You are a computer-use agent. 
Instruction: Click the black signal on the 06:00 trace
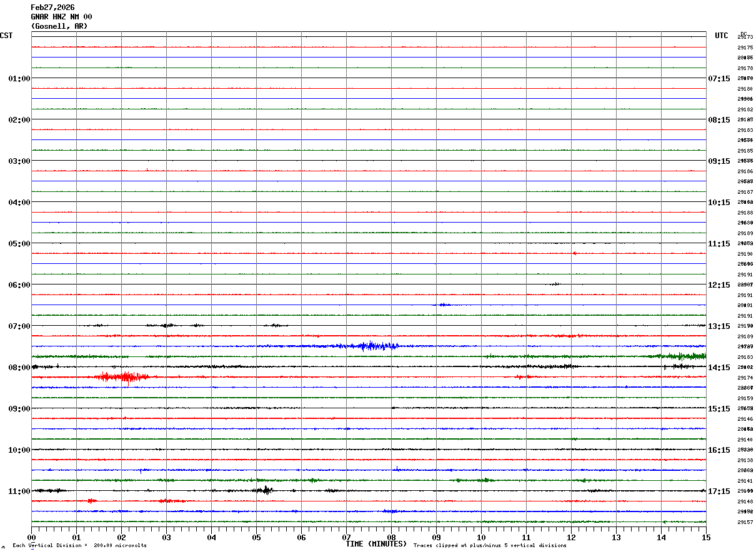555,284
